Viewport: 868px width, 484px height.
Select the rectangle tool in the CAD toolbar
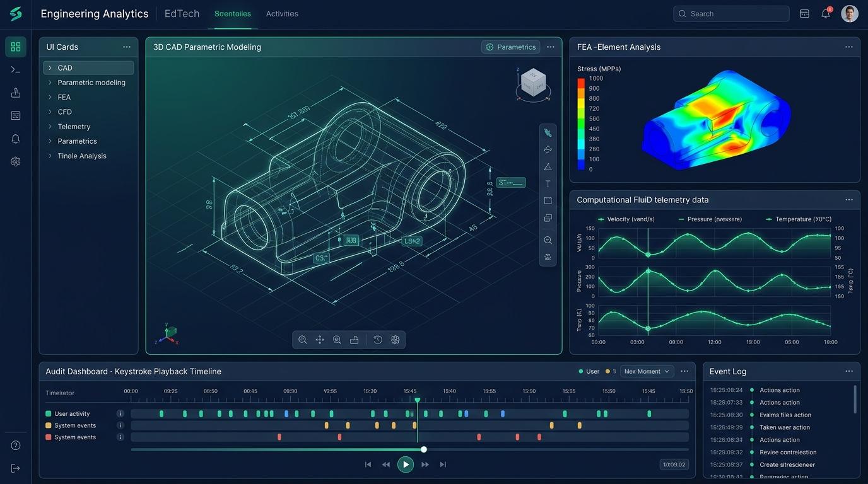[548, 201]
